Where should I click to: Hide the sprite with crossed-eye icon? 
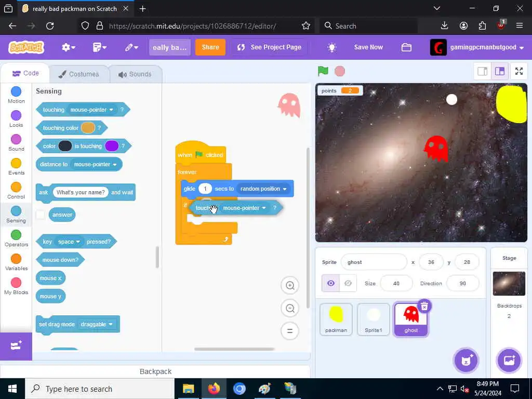point(348,283)
